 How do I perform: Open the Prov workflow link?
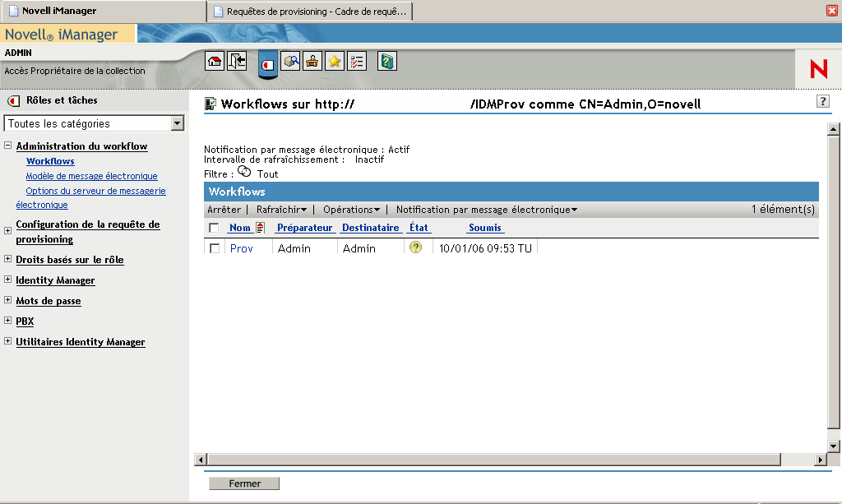(242, 248)
